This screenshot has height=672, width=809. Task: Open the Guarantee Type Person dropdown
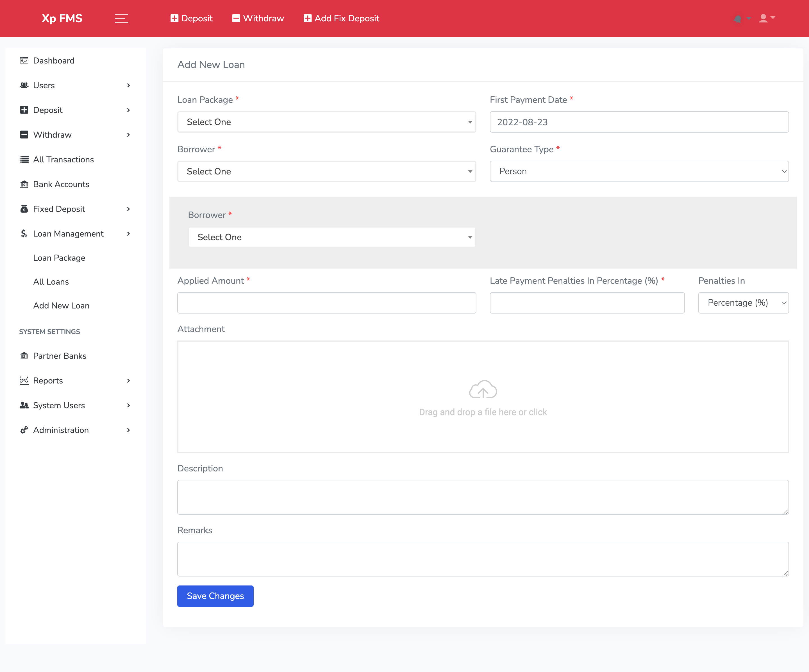tap(639, 171)
